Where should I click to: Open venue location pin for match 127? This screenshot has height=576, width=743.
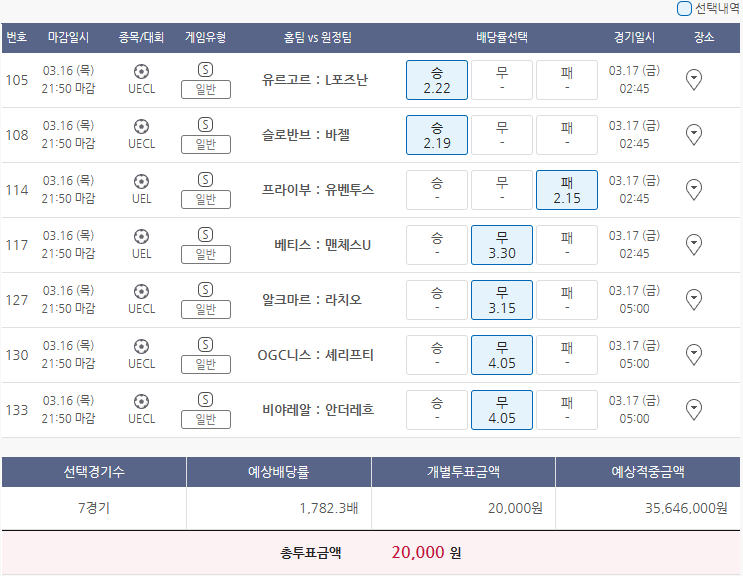tap(694, 299)
